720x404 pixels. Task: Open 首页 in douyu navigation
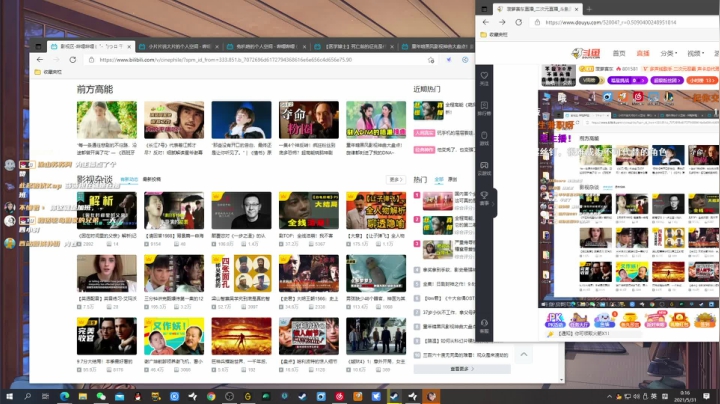(x=619, y=53)
